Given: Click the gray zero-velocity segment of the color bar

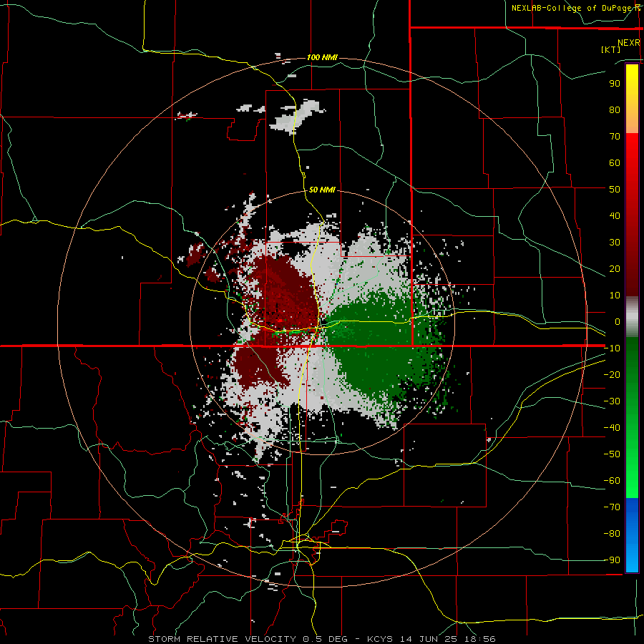Looking at the screenshot, I should pos(632,316).
